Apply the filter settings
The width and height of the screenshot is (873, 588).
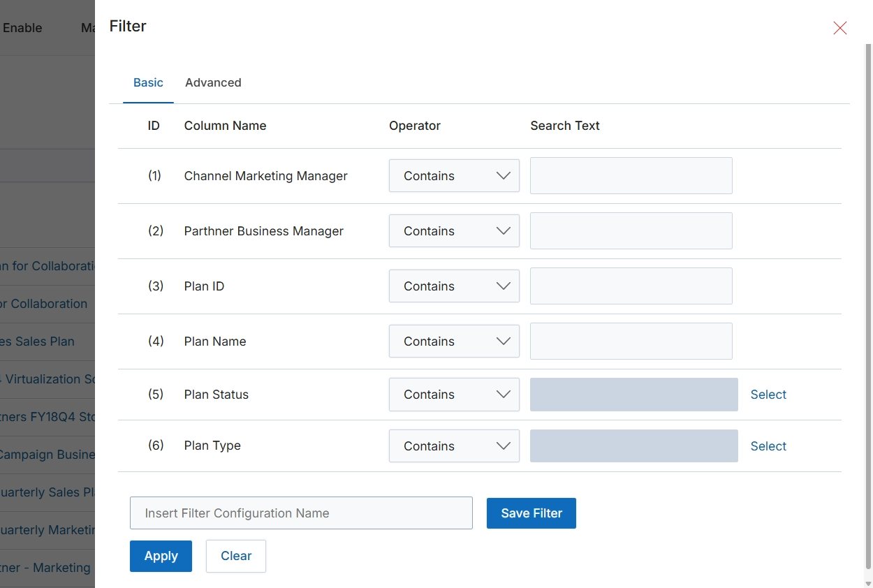(x=161, y=556)
